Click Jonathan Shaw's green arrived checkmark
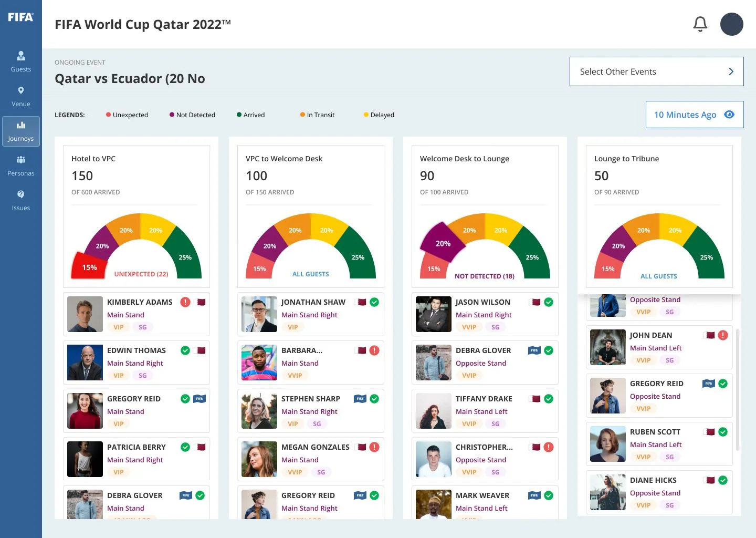Screen dimensions: 756x538 coord(374,302)
